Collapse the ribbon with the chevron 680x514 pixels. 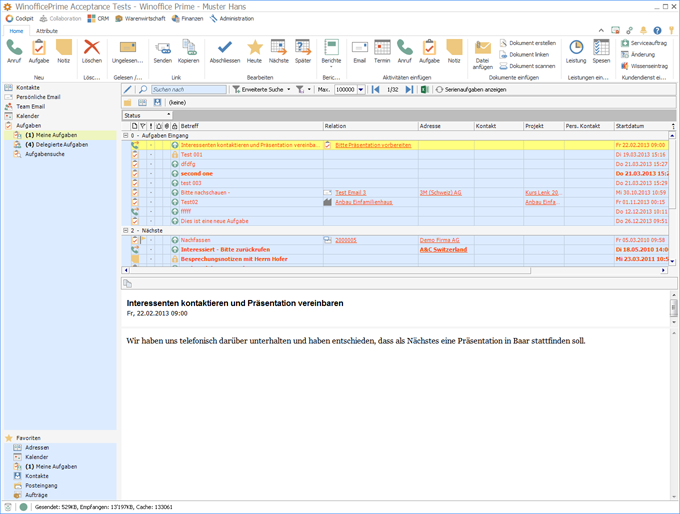[x=601, y=30]
